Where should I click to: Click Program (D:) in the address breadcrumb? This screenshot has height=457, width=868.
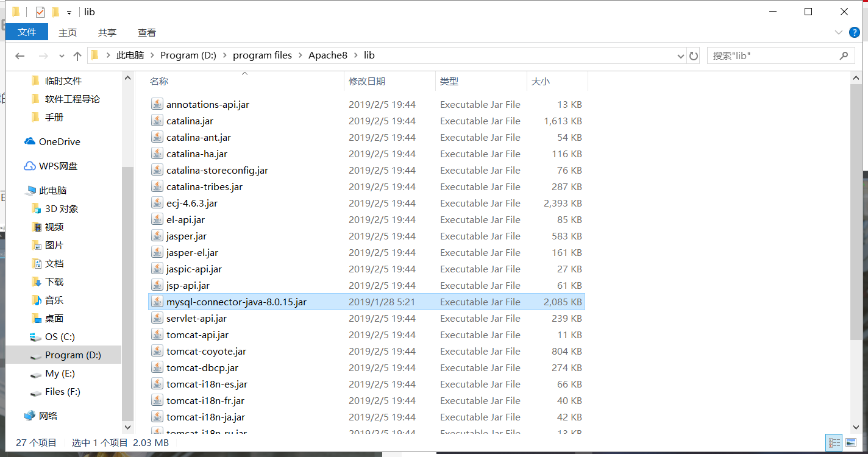click(188, 55)
